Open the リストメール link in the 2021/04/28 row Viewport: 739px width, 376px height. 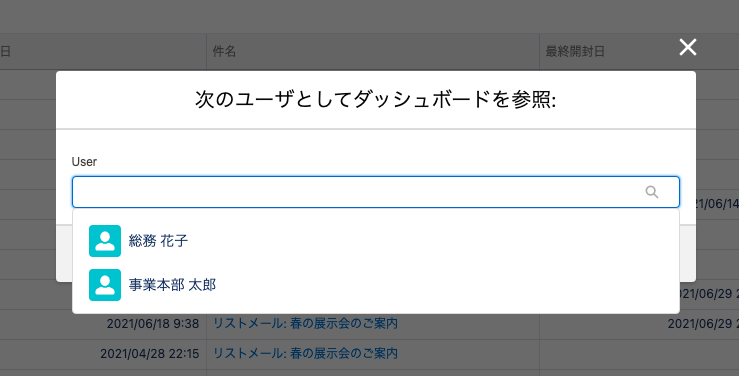[305, 353]
